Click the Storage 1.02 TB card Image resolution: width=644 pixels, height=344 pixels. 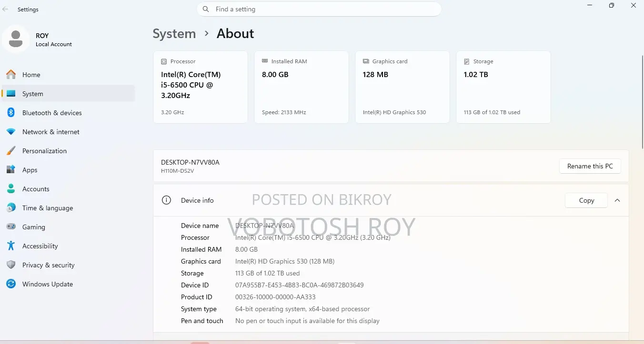coord(503,87)
